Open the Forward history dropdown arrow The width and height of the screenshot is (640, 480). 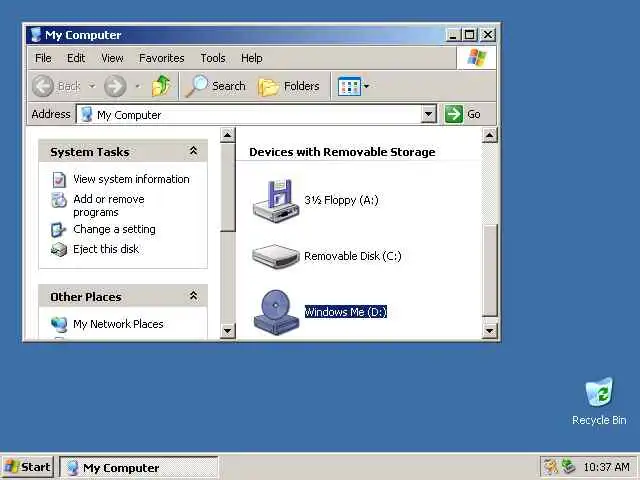tap(138, 86)
